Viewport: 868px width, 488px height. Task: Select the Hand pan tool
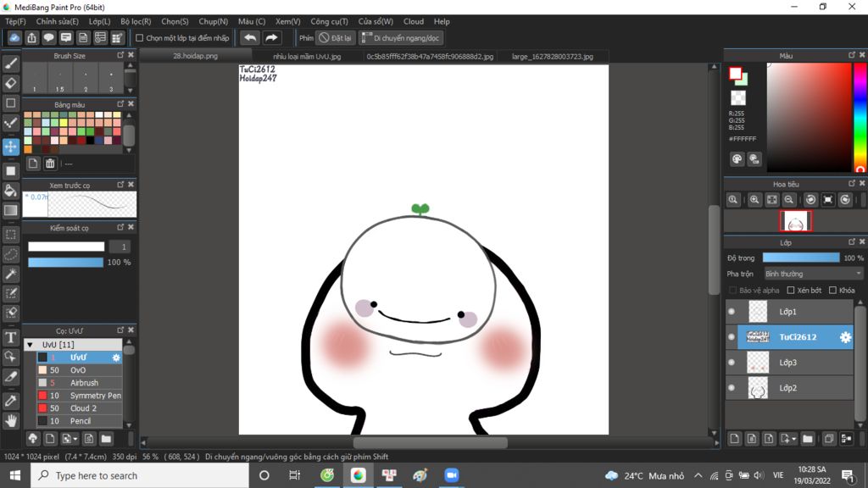click(10, 420)
